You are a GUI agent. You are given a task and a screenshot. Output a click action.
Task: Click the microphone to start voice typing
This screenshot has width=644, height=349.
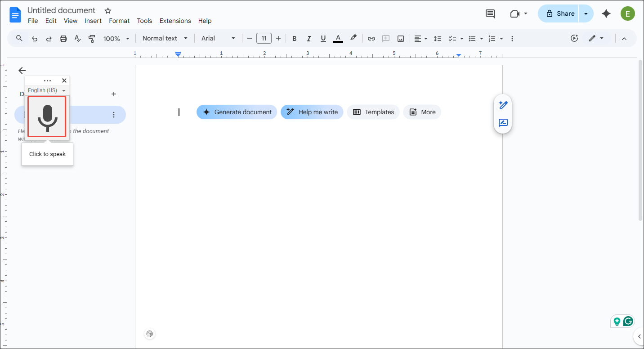click(47, 116)
